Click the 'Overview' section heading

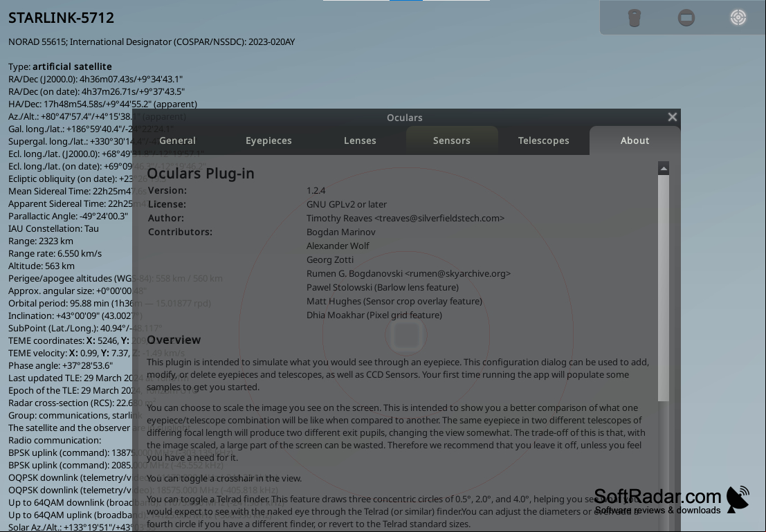click(x=174, y=340)
